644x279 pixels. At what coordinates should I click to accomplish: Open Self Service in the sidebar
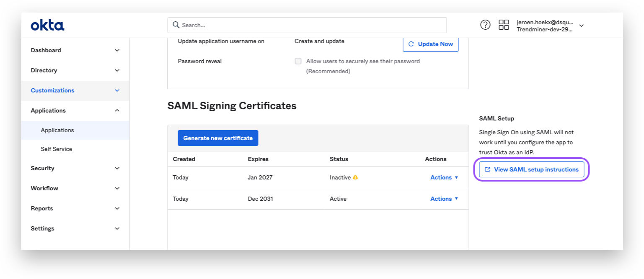pos(57,149)
